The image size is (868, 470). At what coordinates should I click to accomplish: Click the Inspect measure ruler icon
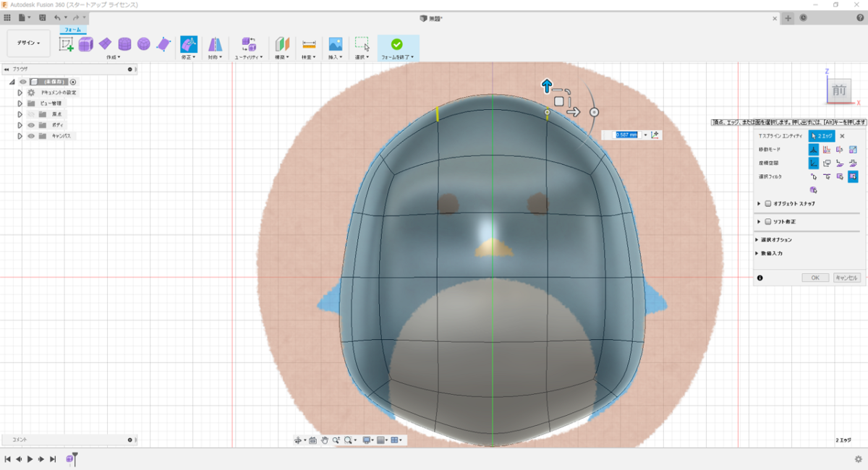309,44
